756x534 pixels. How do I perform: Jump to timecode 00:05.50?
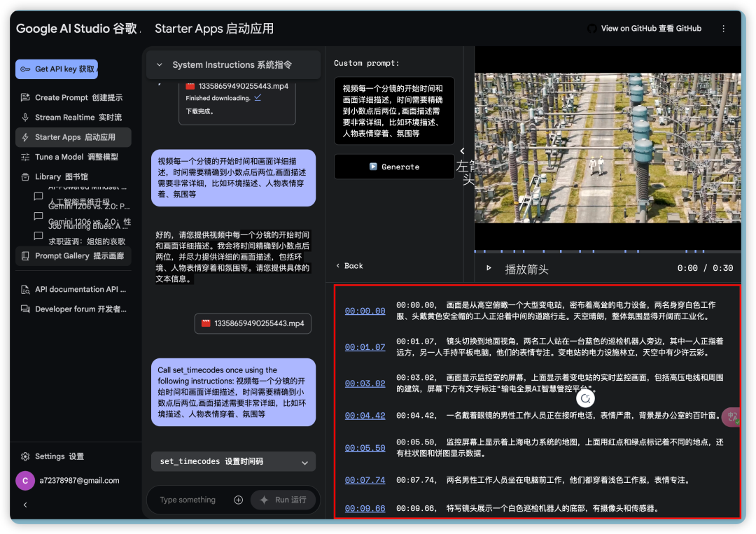click(365, 448)
